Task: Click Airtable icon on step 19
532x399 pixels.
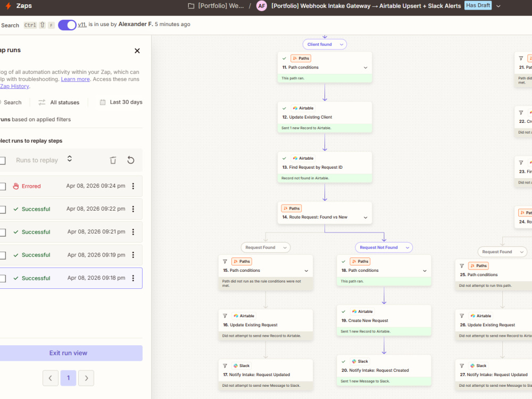Action: point(354,311)
